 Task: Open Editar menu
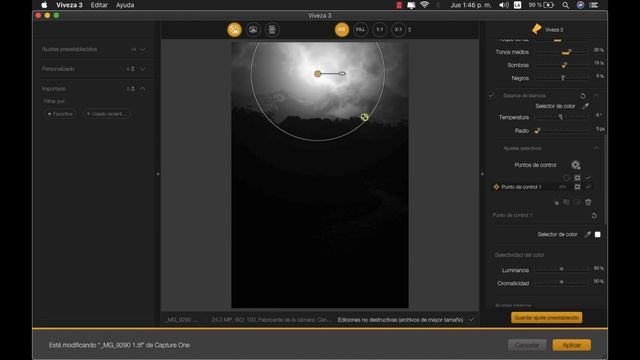(x=99, y=5)
